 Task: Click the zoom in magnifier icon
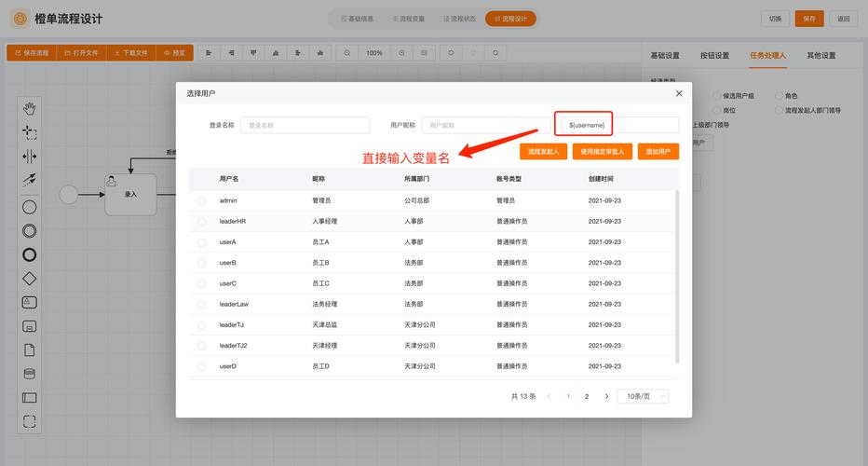pyautogui.click(x=401, y=53)
